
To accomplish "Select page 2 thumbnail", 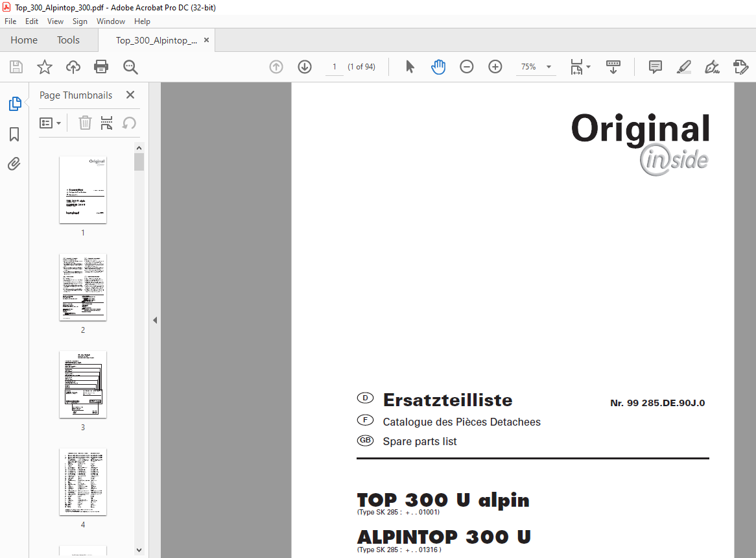I will point(83,287).
